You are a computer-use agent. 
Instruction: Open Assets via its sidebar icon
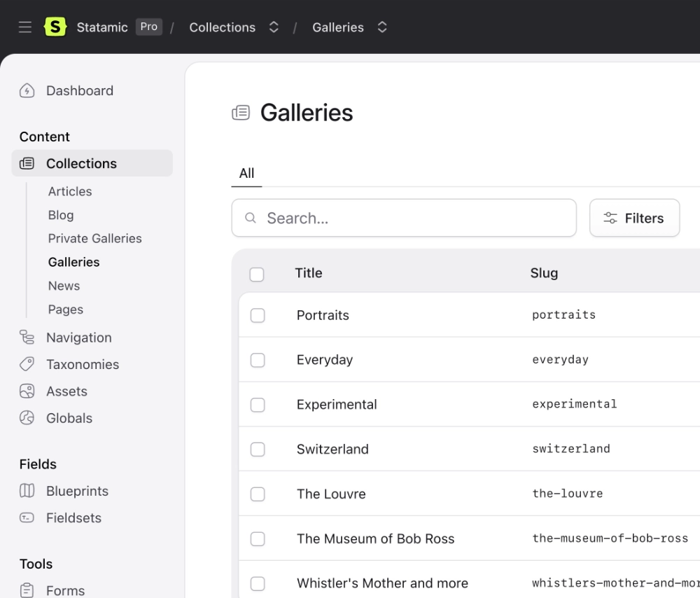click(26, 391)
